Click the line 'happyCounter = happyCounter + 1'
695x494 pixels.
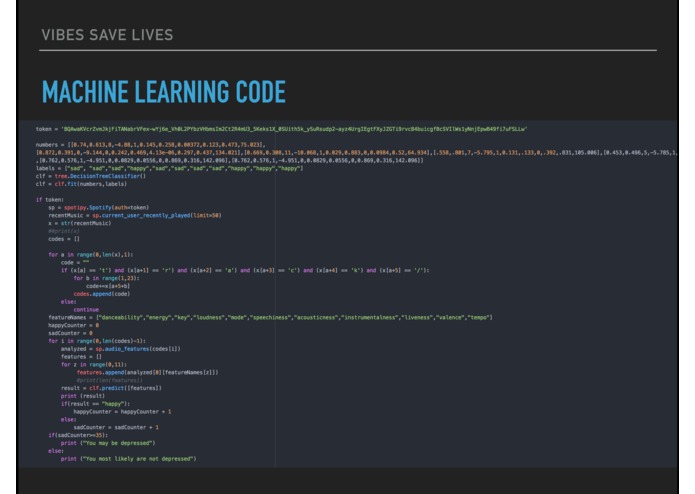(122, 412)
